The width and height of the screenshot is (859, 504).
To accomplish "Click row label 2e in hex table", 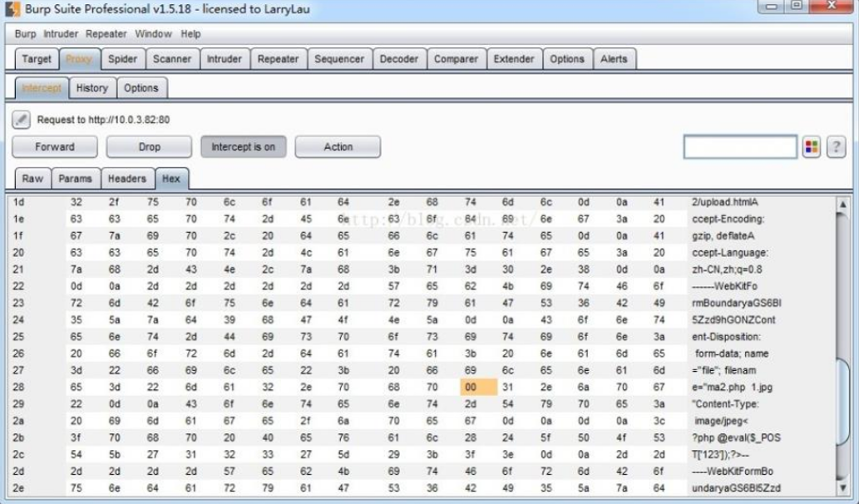I will (x=18, y=488).
